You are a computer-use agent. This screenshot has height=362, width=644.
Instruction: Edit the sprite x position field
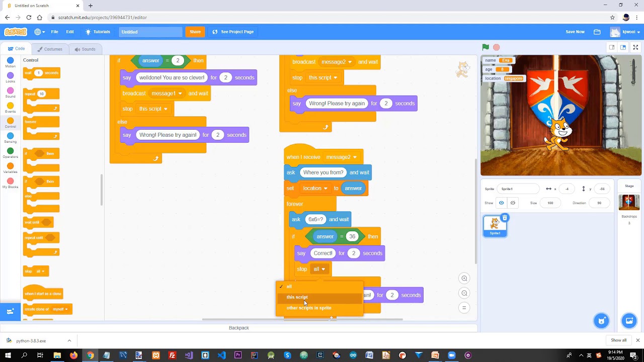coord(567,189)
